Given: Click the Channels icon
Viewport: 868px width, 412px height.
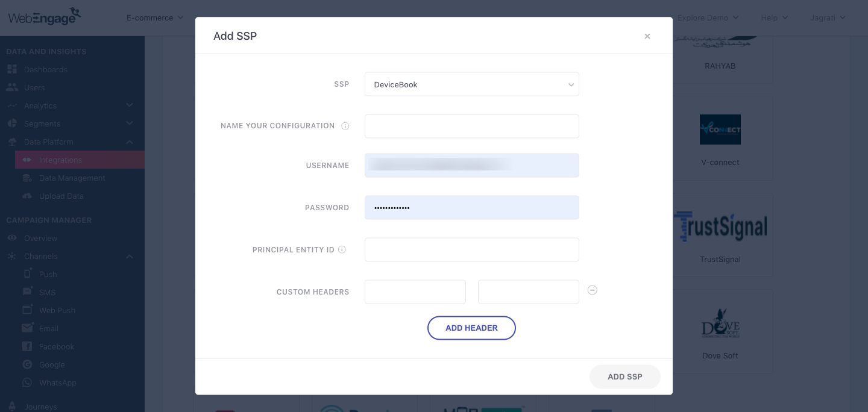Looking at the screenshot, I should [x=11, y=256].
